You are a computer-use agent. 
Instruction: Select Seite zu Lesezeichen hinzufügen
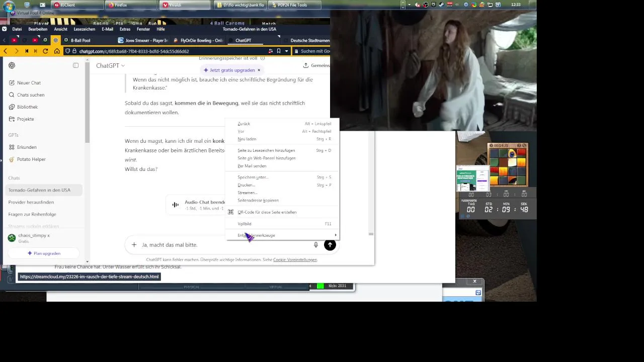(283, 150)
